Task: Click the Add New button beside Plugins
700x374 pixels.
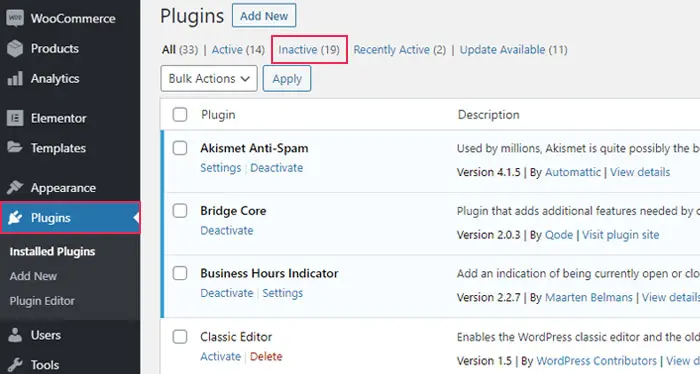Action: 264,16
